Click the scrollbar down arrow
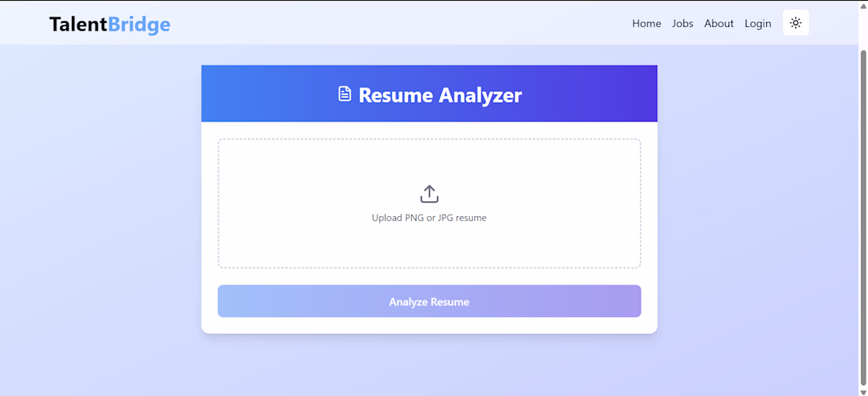This screenshot has height=396, width=868. tap(863, 392)
